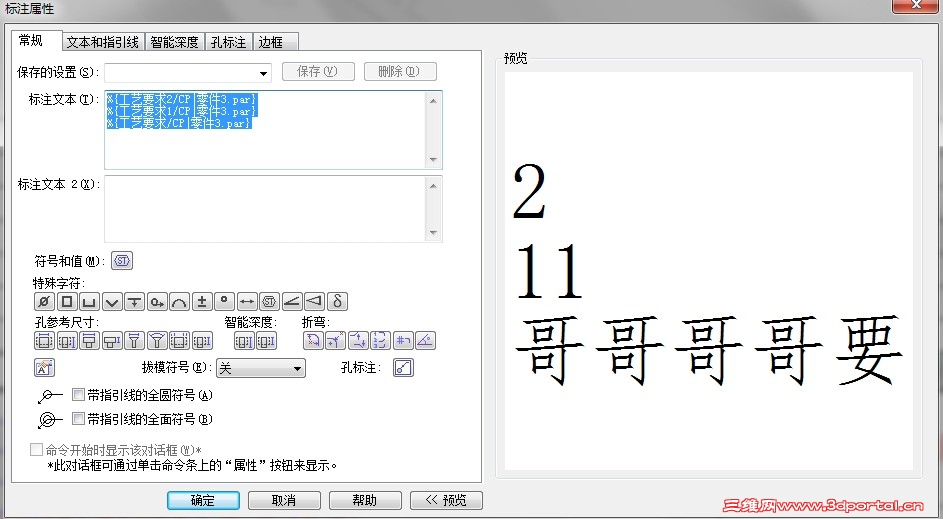This screenshot has height=519, width=943.
Task: Click scroll-up arrow of 标注文本 box
Action: 434,100
